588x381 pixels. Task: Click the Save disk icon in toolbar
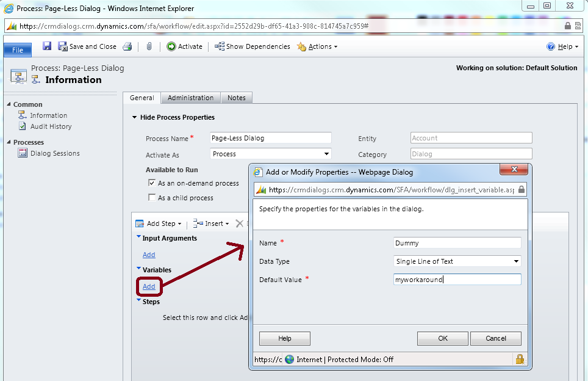(47, 46)
